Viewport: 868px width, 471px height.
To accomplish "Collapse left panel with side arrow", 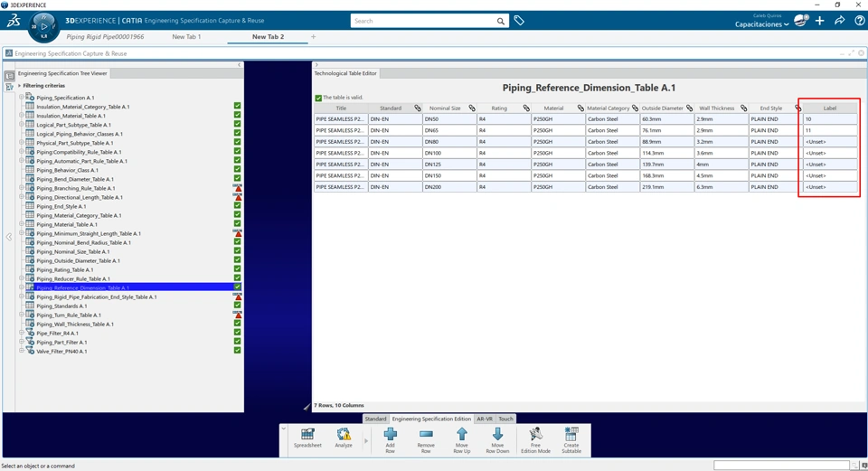I will click(x=8, y=237).
